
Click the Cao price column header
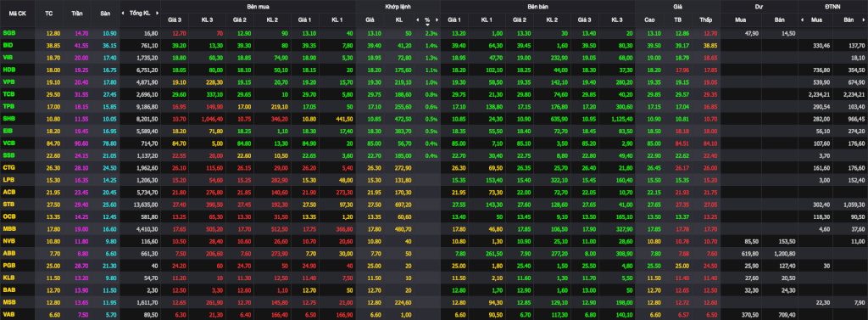(x=650, y=20)
